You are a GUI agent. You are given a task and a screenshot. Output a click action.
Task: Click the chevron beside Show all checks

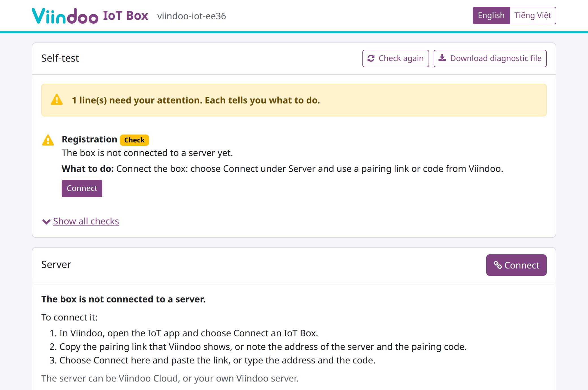46,222
